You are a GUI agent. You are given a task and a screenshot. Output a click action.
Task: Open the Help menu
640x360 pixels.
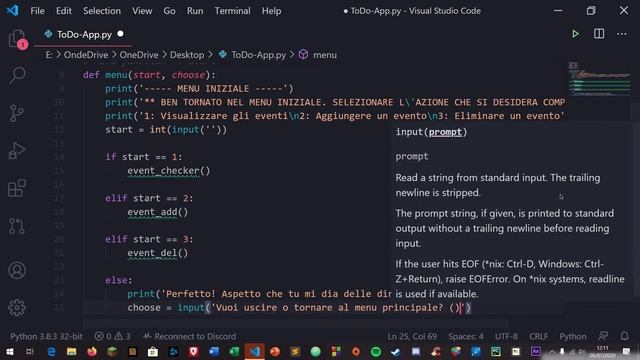(x=271, y=11)
